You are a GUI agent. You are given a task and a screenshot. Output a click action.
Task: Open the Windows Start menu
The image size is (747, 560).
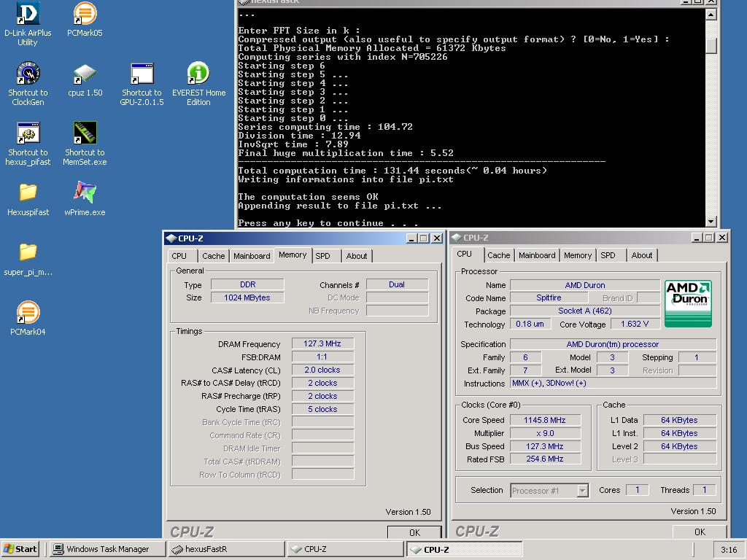click(x=20, y=549)
